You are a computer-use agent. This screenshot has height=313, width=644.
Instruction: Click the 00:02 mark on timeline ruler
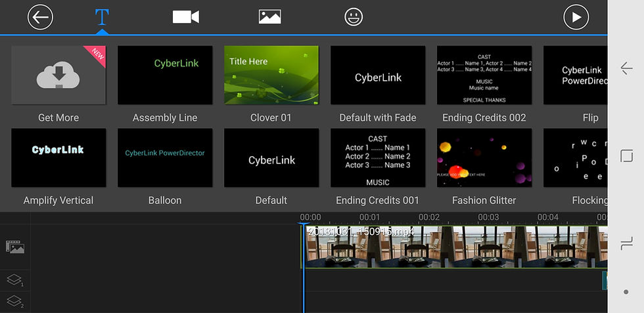click(x=429, y=217)
